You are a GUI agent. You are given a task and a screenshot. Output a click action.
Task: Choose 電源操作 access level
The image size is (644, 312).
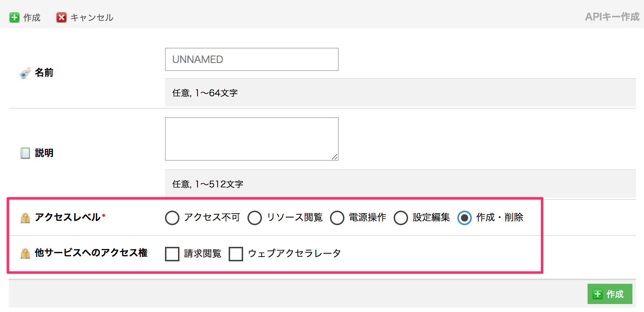(337, 218)
